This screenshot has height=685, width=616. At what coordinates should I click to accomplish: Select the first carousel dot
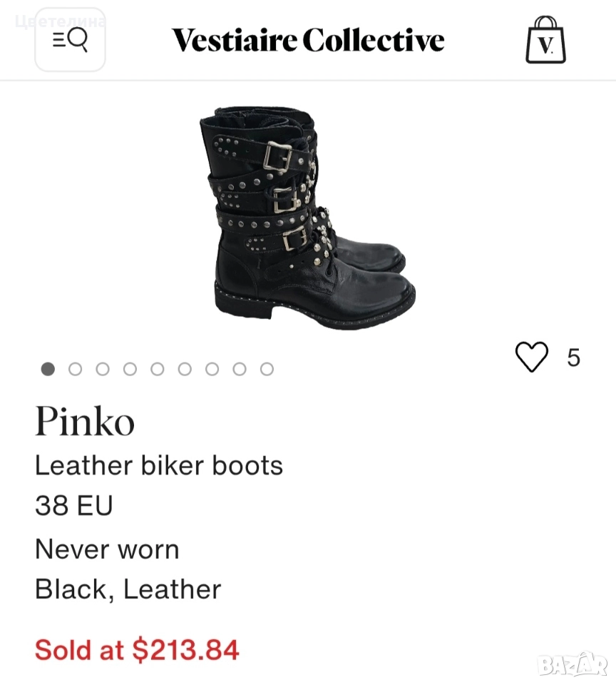tap(48, 369)
